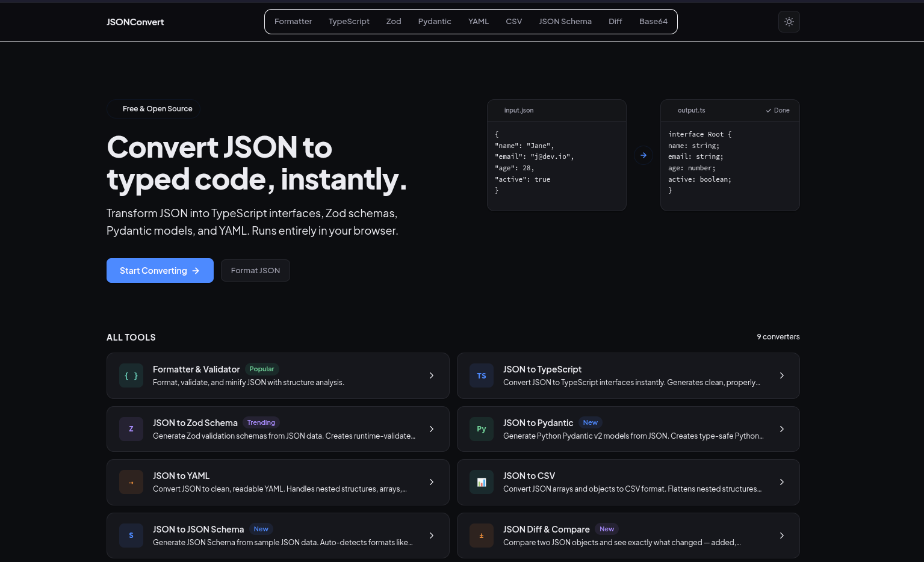The height and width of the screenshot is (562, 924).
Task: Expand the JSON to YAML card chevron
Action: (x=432, y=482)
